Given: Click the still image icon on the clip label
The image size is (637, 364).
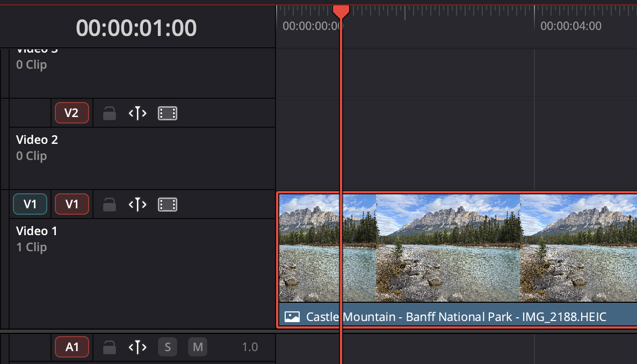Looking at the screenshot, I should (292, 317).
